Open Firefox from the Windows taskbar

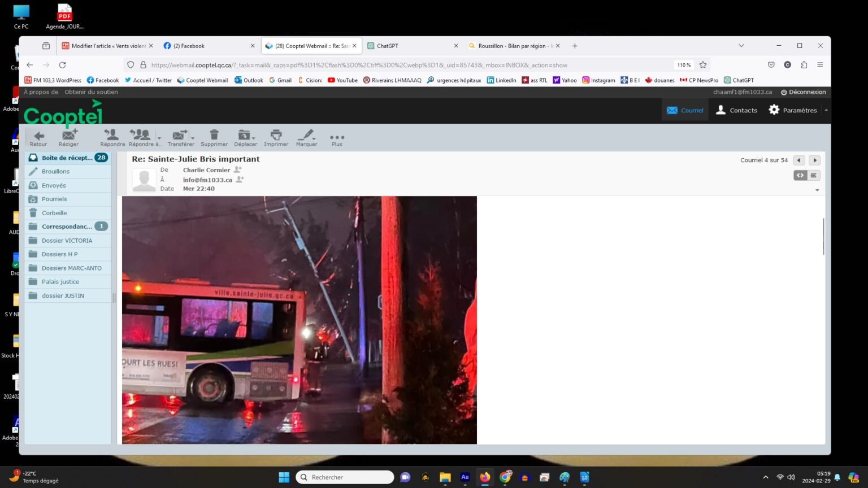[485, 477]
